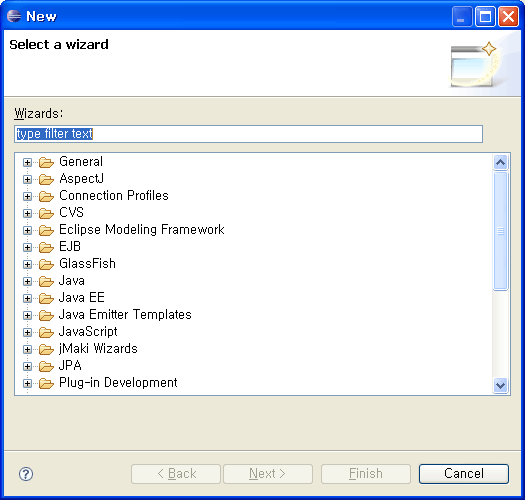The image size is (525, 500).
Task: Click the wizard list scroll down arrow
Action: (501, 385)
